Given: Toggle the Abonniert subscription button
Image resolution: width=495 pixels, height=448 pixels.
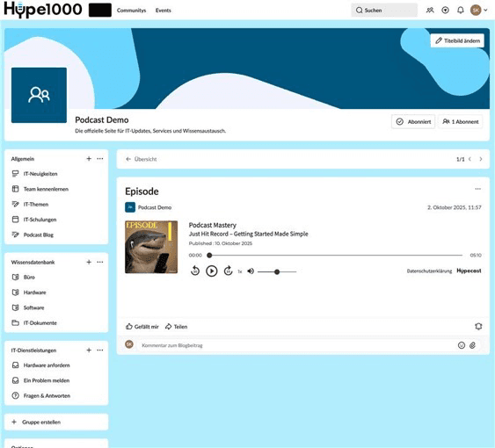Looking at the screenshot, I should click(413, 121).
